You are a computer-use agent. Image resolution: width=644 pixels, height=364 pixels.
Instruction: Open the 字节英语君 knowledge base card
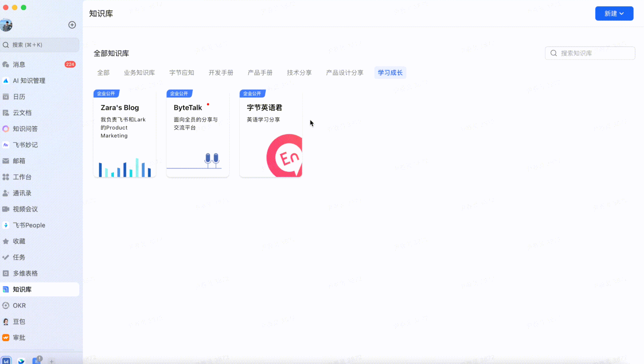pyautogui.click(x=271, y=134)
